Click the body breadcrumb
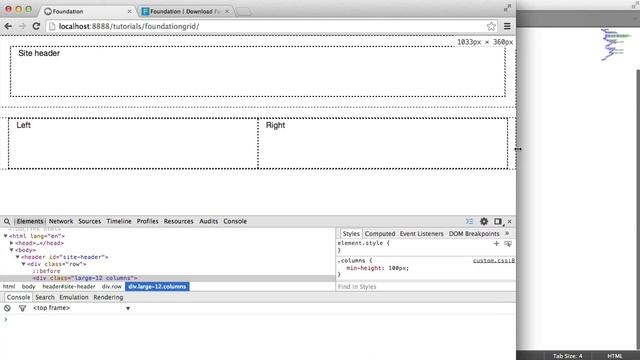Viewport: 640px width, 360px height. tap(29, 287)
